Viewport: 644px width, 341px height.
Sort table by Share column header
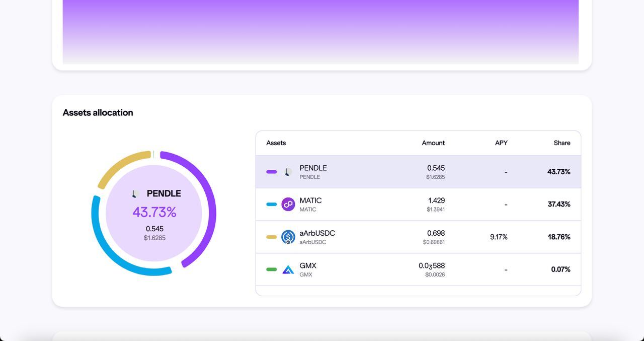pyautogui.click(x=561, y=143)
